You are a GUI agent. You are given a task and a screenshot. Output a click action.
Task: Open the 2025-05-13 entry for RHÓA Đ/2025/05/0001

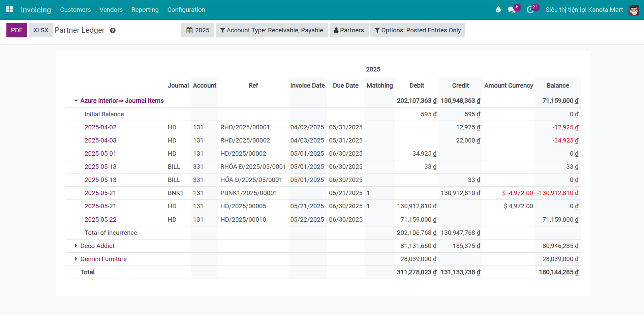[100, 167]
